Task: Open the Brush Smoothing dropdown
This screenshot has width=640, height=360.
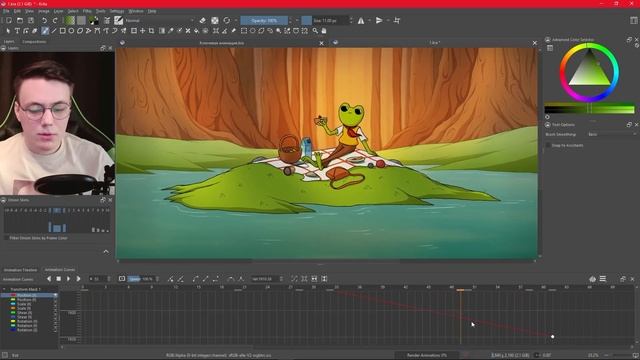Action: (x=611, y=134)
